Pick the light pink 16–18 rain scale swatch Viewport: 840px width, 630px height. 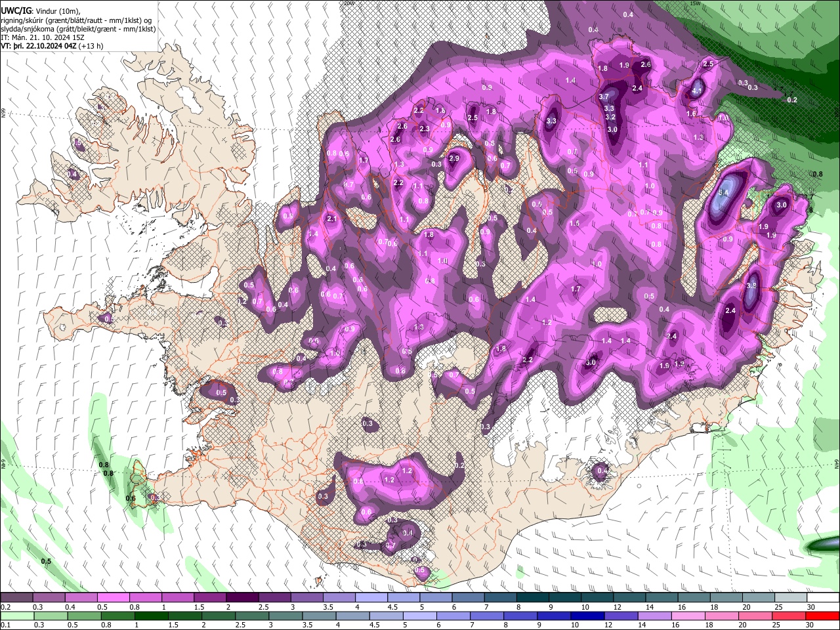pos(688,616)
